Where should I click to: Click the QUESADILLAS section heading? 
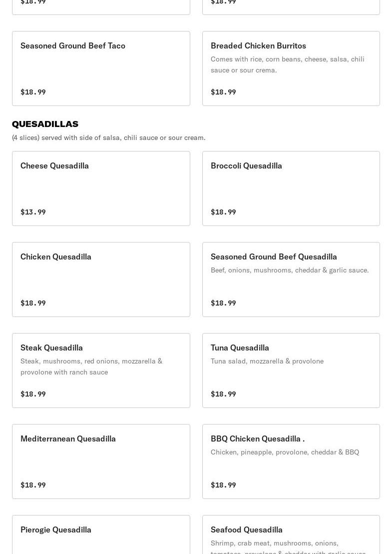(x=45, y=124)
